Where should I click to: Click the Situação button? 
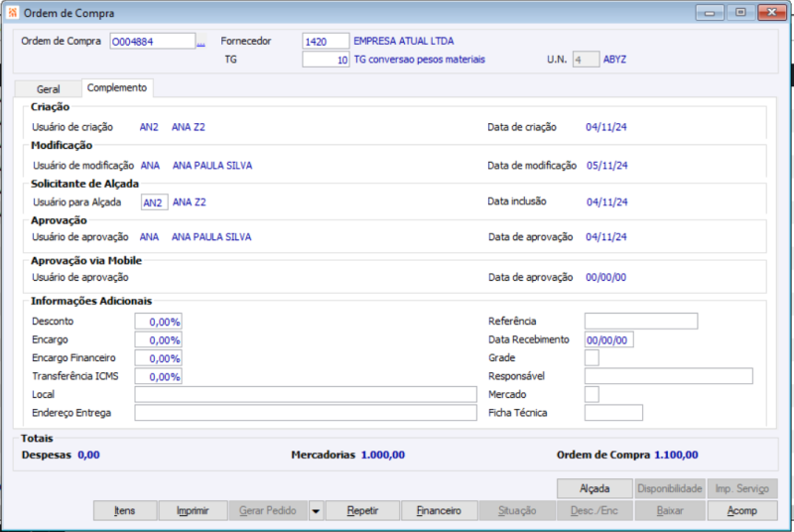point(516,511)
